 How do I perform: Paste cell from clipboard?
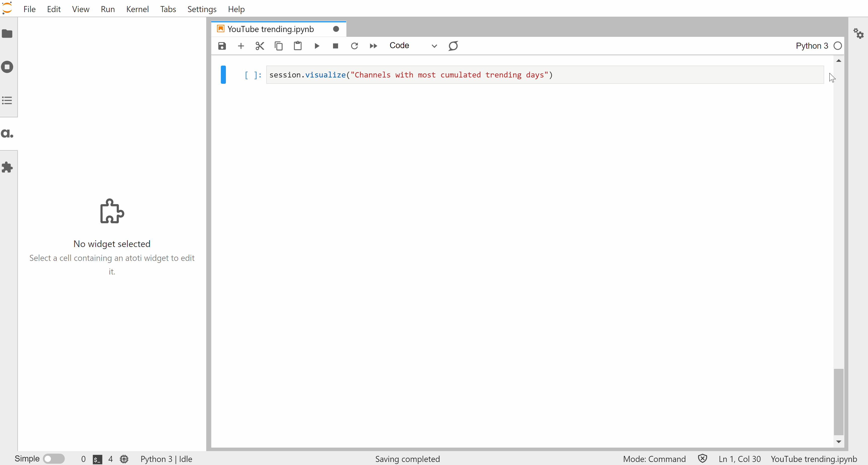[x=297, y=46]
